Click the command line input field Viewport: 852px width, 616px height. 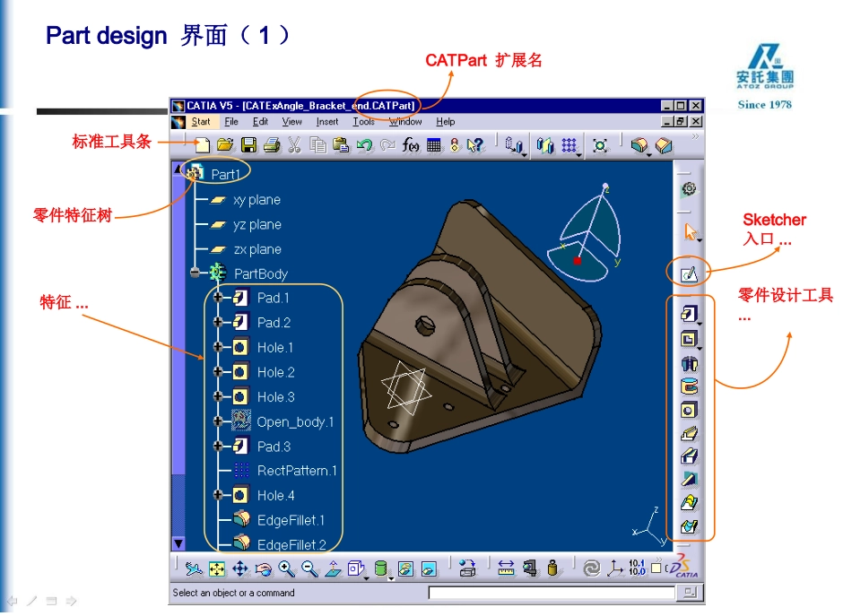click(552, 593)
